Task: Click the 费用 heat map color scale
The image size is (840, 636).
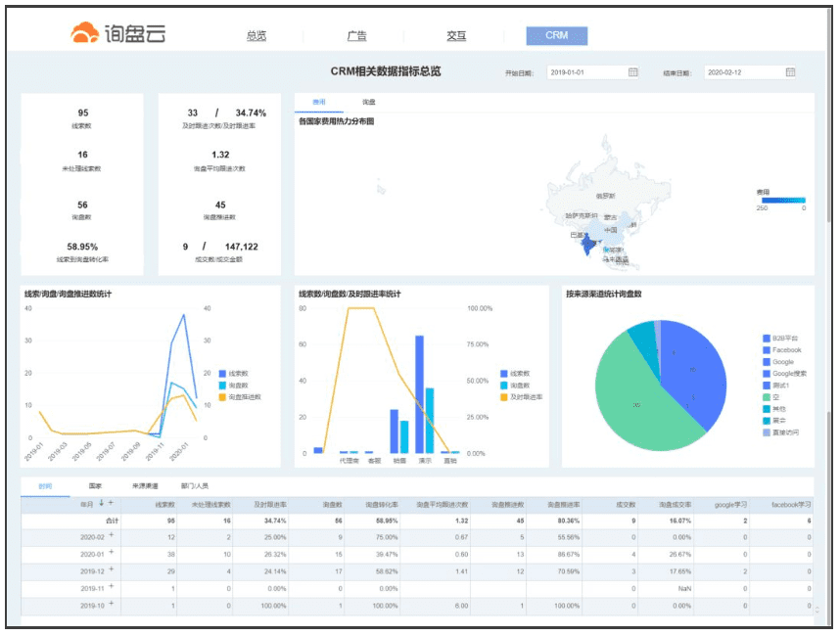Action: (782, 200)
